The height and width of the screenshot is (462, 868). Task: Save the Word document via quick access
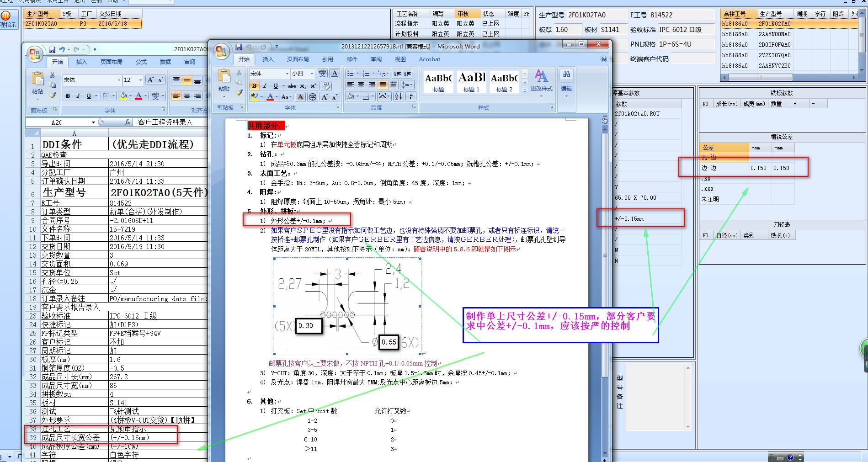239,47
